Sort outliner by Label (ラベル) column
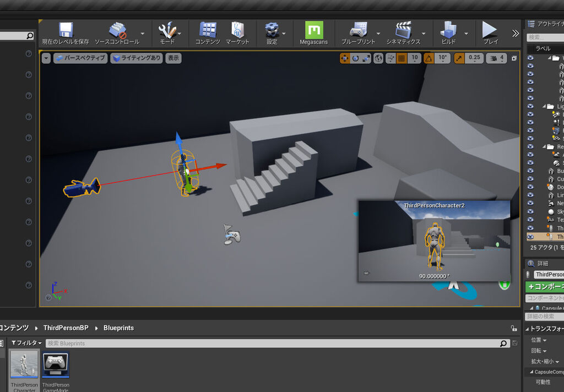 click(543, 48)
